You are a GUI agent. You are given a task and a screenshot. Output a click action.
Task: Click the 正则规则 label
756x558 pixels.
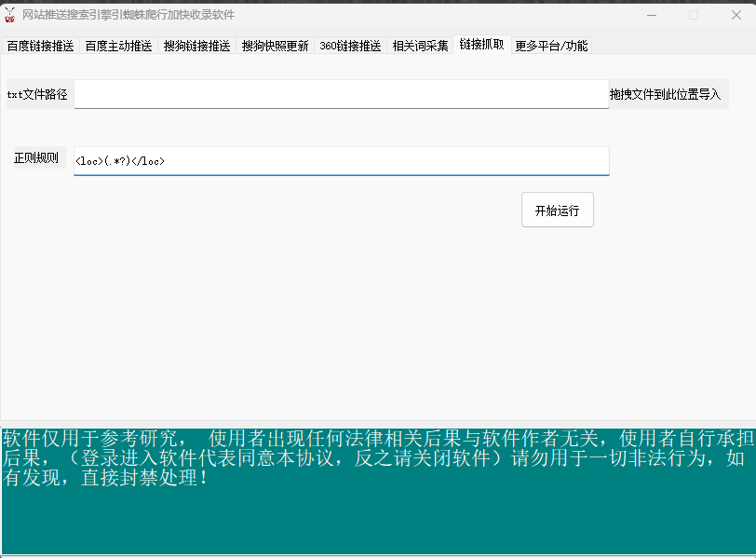[x=36, y=158]
